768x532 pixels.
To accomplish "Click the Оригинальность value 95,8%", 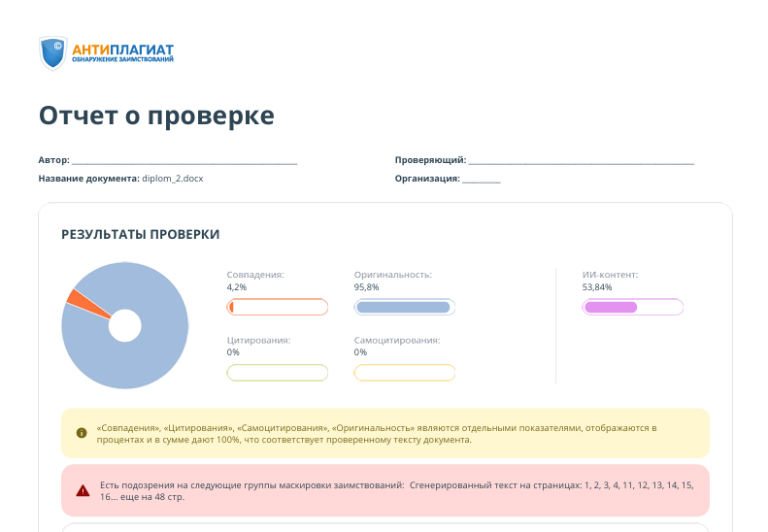I will click(366, 287).
